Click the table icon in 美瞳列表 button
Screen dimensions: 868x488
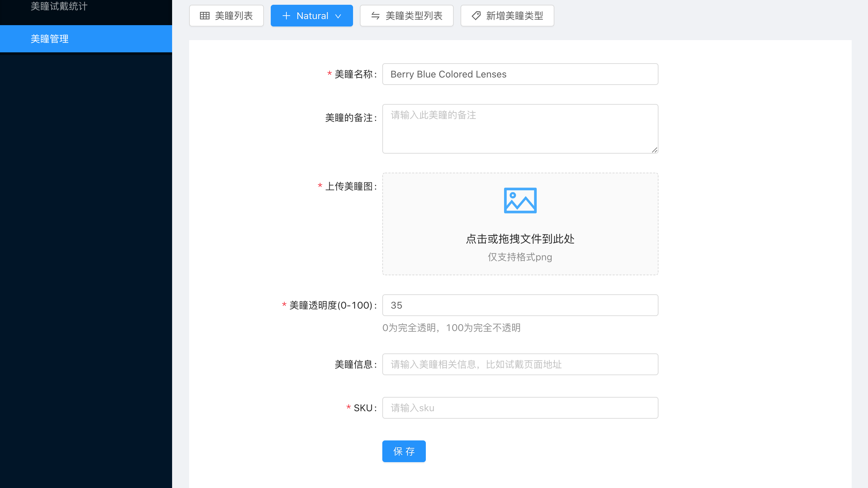205,16
